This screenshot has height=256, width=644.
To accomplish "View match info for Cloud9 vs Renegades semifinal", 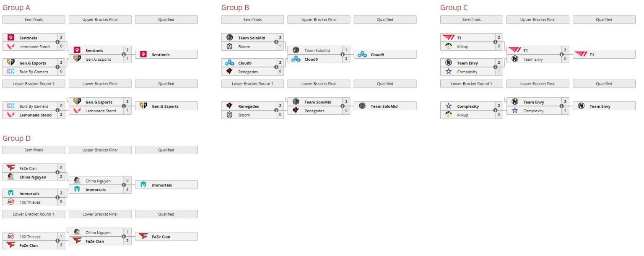I will coord(276,67).
